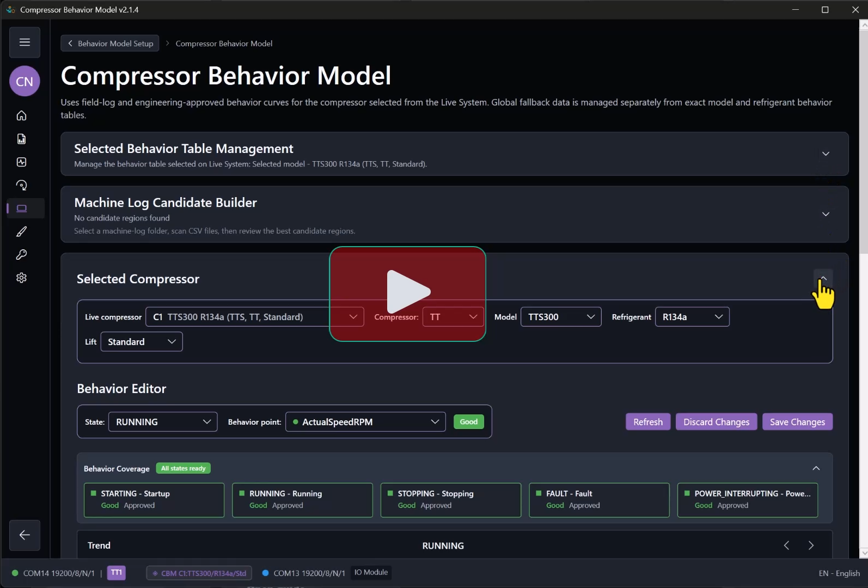Collapse the Selected Compressor section
The image size is (868, 588).
pos(823,278)
